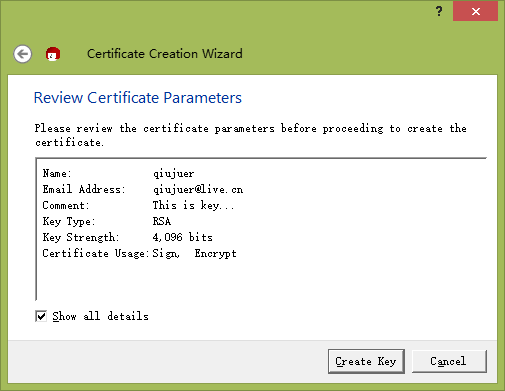Select the RSA key type value
Image resolution: width=505 pixels, height=391 pixels.
[x=162, y=221]
